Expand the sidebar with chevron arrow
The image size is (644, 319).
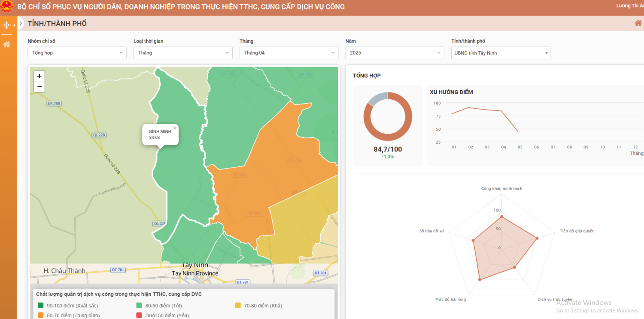(x=21, y=23)
